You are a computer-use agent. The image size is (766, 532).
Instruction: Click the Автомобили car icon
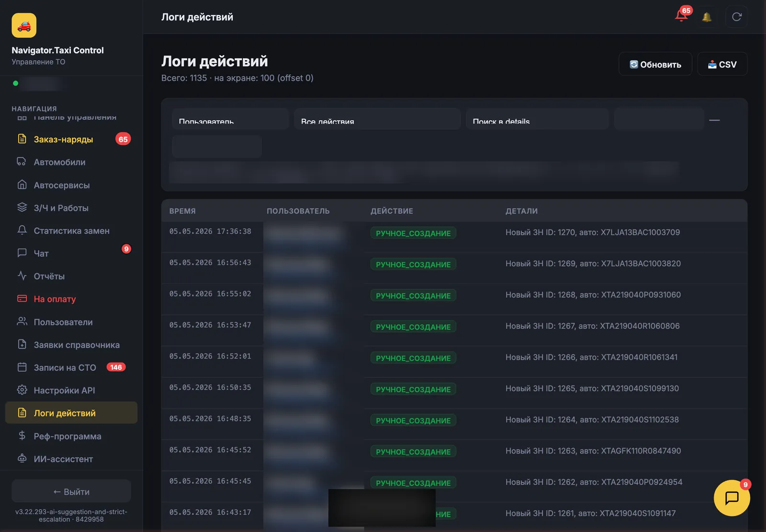(x=22, y=162)
